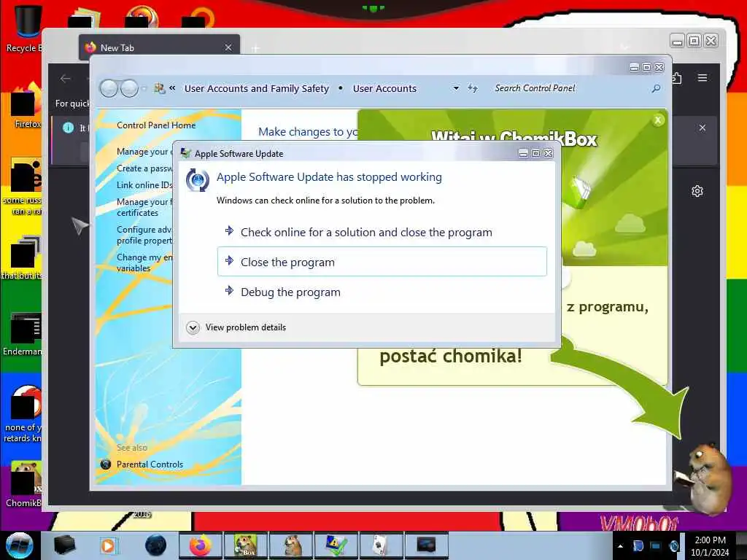
Task: Click the info icon in Firefox notification bar
Action: 68,128
